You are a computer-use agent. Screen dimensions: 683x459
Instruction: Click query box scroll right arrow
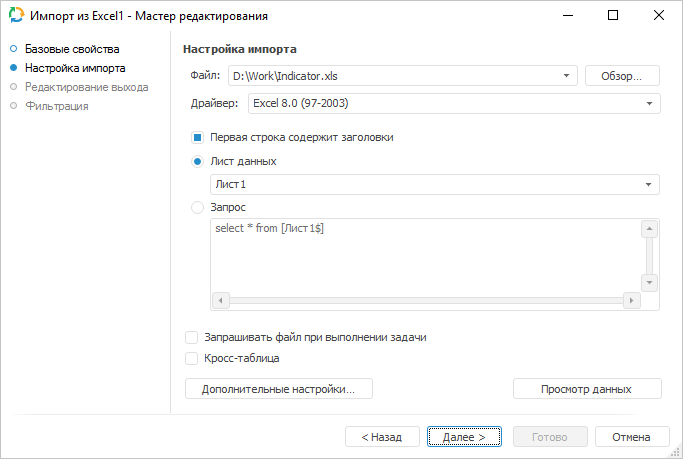click(x=630, y=300)
